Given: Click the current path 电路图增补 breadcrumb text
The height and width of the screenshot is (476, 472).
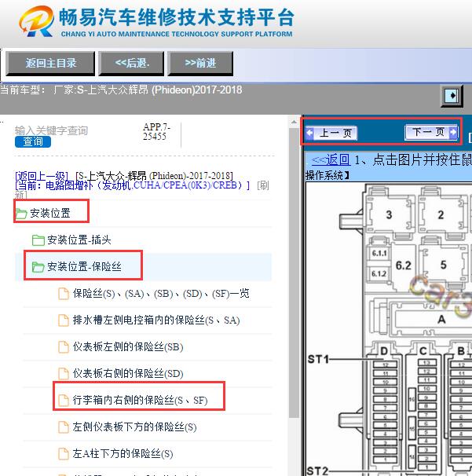Looking at the screenshot, I should pos(133,185).
